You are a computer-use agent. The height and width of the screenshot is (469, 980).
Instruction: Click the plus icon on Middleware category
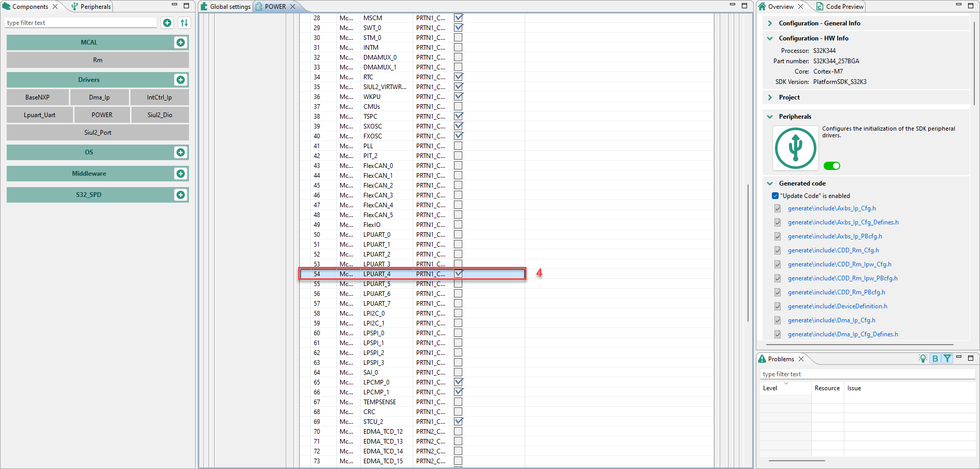pos(181,174)
